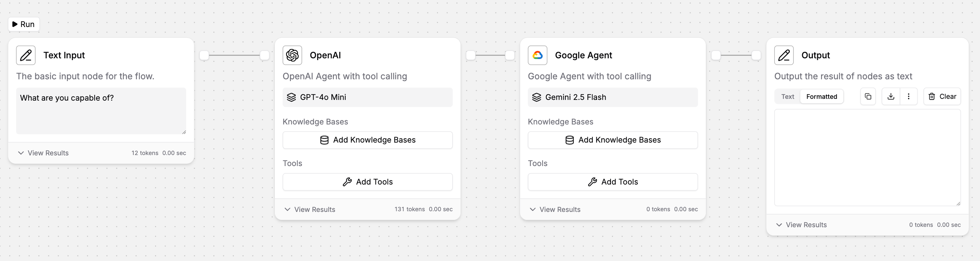
Task: Click the Output node pencil icon
Action: tap(784, 55)
